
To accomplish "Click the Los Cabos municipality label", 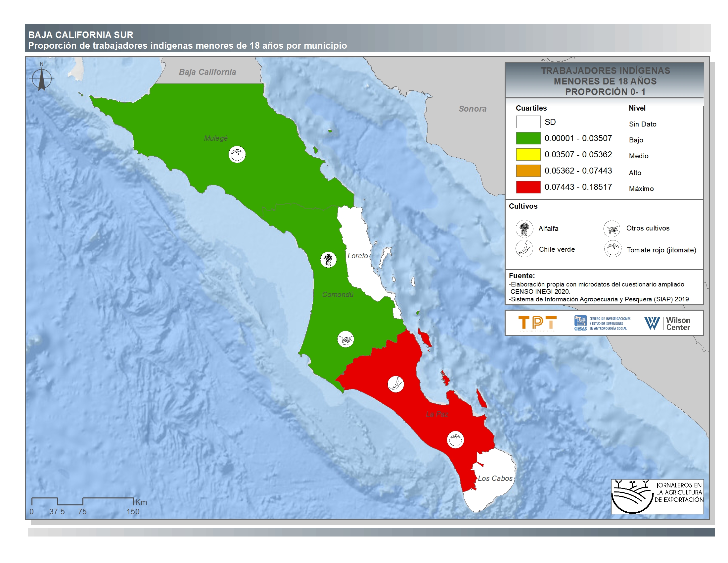I will (x=495, y=478).
